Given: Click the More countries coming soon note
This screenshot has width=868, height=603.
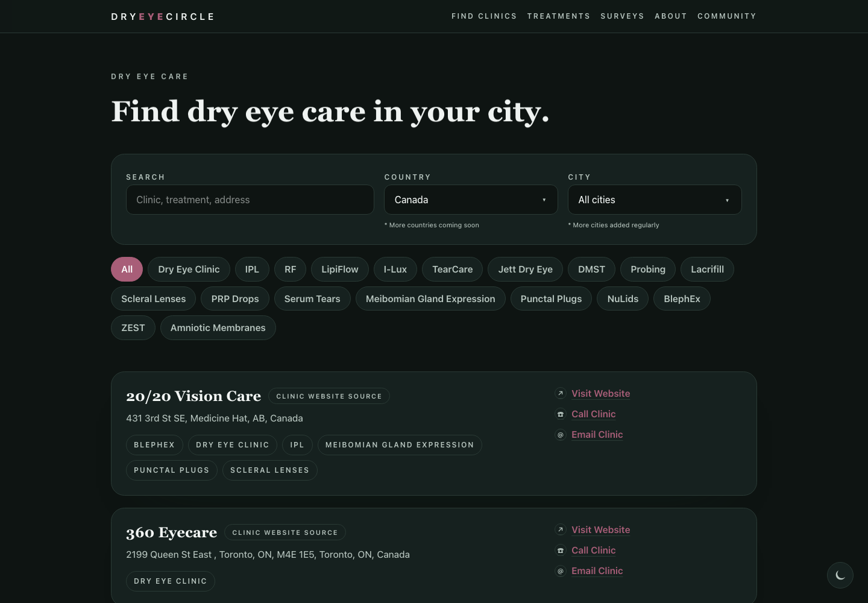Looking at the screenshot, I should pos(432,225).
